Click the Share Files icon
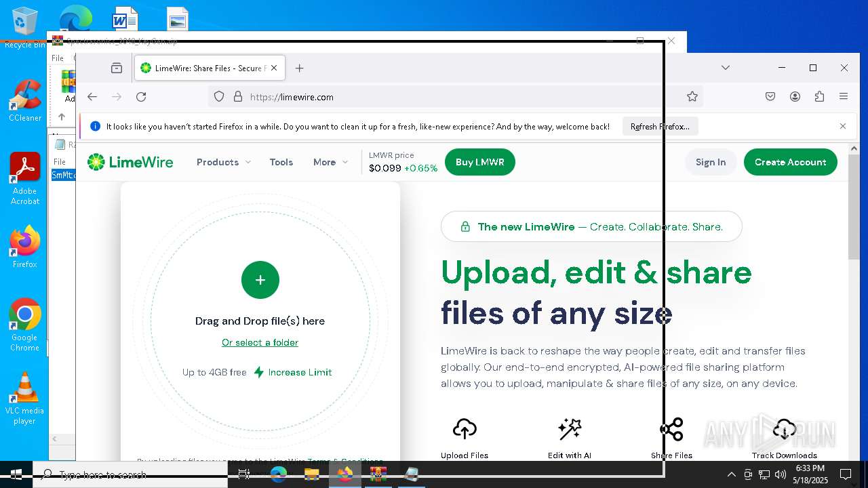The height and width of the screenshot is (488, 868). (672, 429)
